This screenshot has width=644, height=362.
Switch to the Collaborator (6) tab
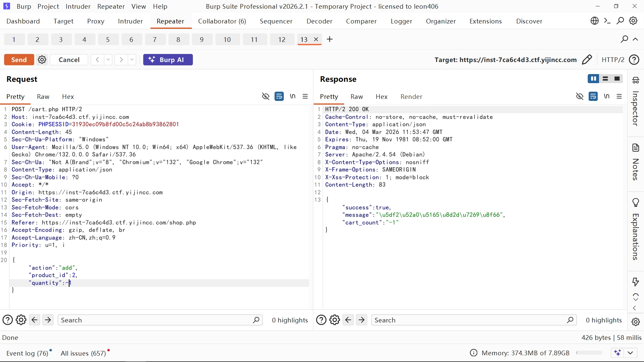tap(222, 21)
